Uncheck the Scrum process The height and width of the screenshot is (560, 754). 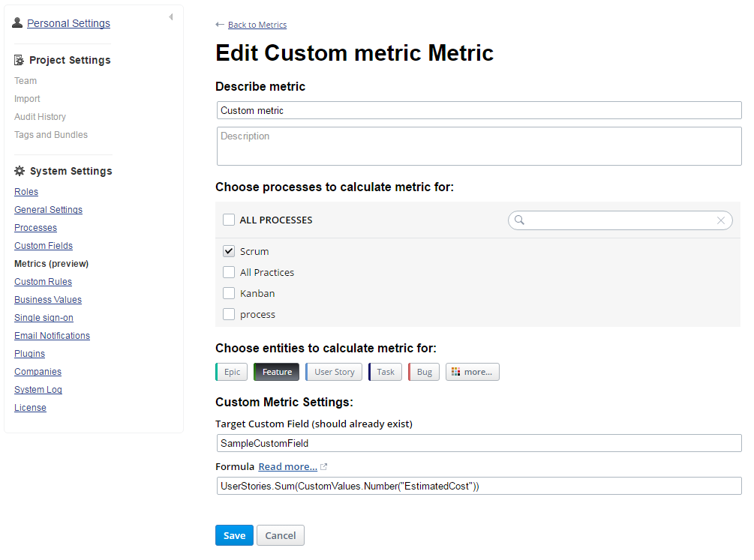coord(229,251)
